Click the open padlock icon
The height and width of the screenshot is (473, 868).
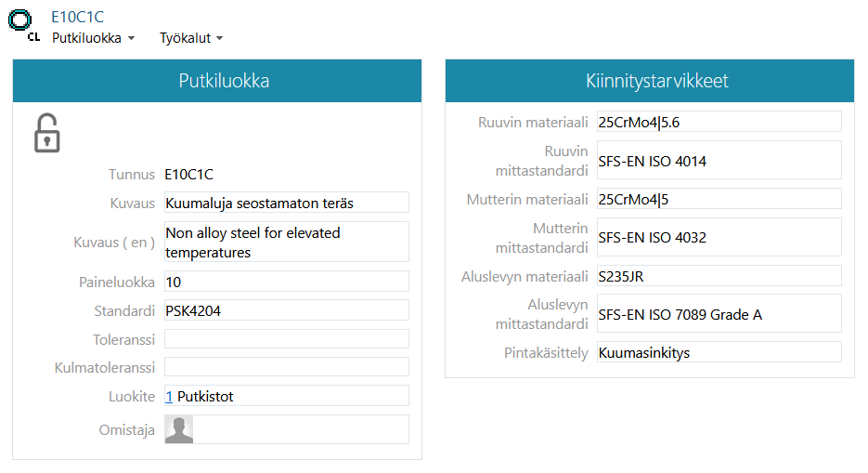click(46, 133)
